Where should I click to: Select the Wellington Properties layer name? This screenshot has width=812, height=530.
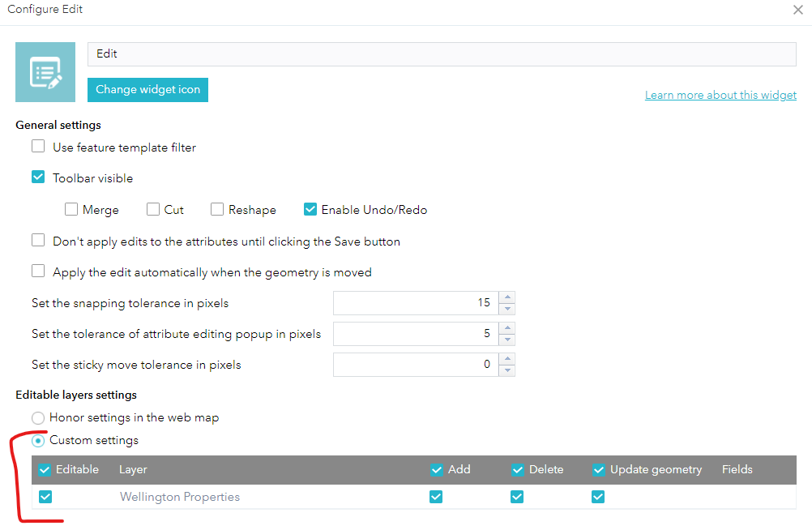coord(179,497)
